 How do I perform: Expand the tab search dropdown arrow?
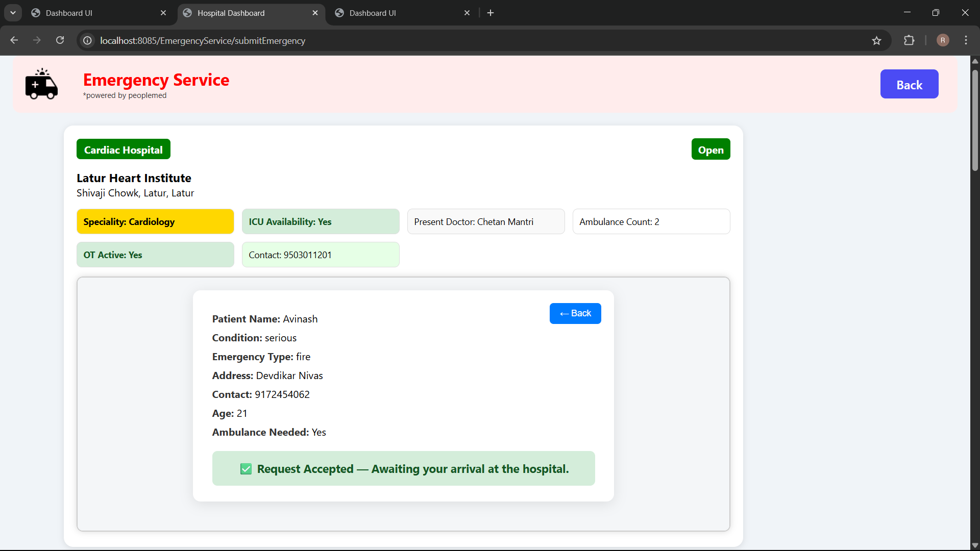[13, 13]
